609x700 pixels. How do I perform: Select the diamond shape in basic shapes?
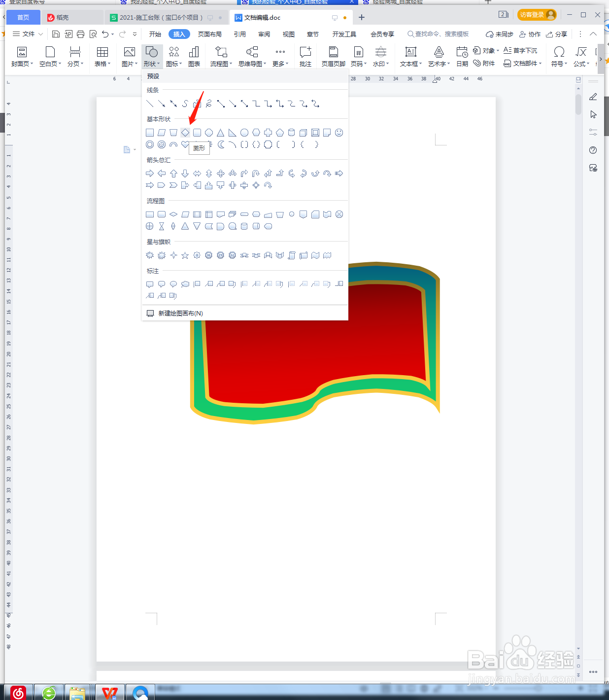[185, 133]
